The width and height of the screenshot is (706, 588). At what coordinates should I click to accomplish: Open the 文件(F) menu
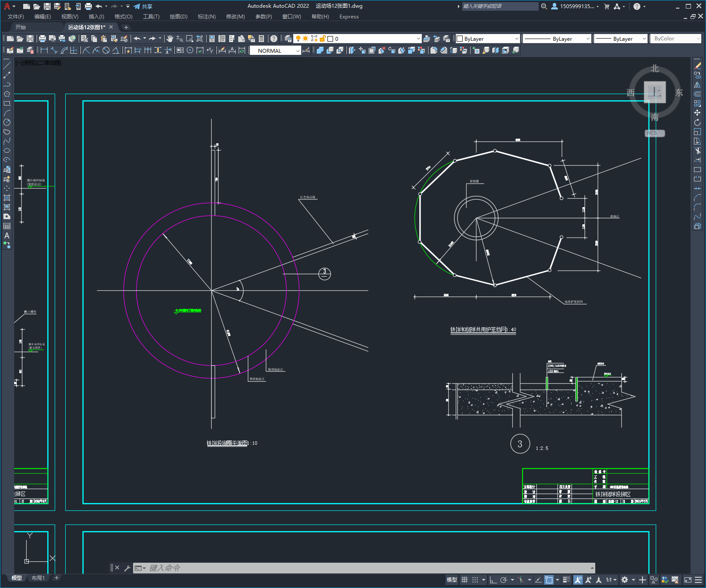(16, 17)
